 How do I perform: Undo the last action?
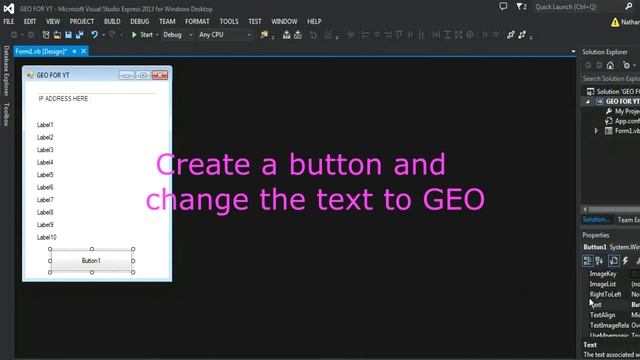[94, 35]
